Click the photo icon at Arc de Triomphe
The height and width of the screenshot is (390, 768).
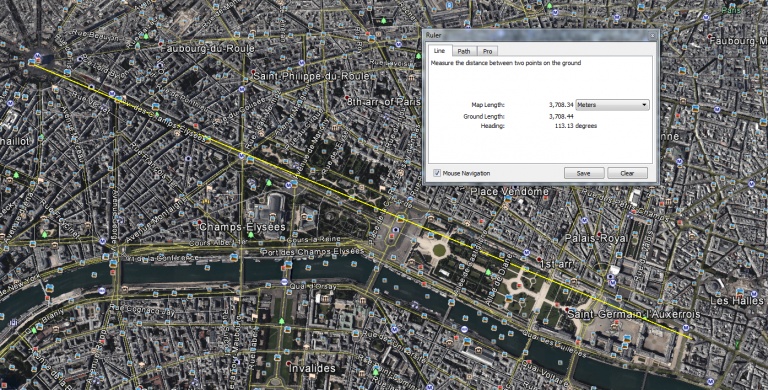(x=32, y=62)
